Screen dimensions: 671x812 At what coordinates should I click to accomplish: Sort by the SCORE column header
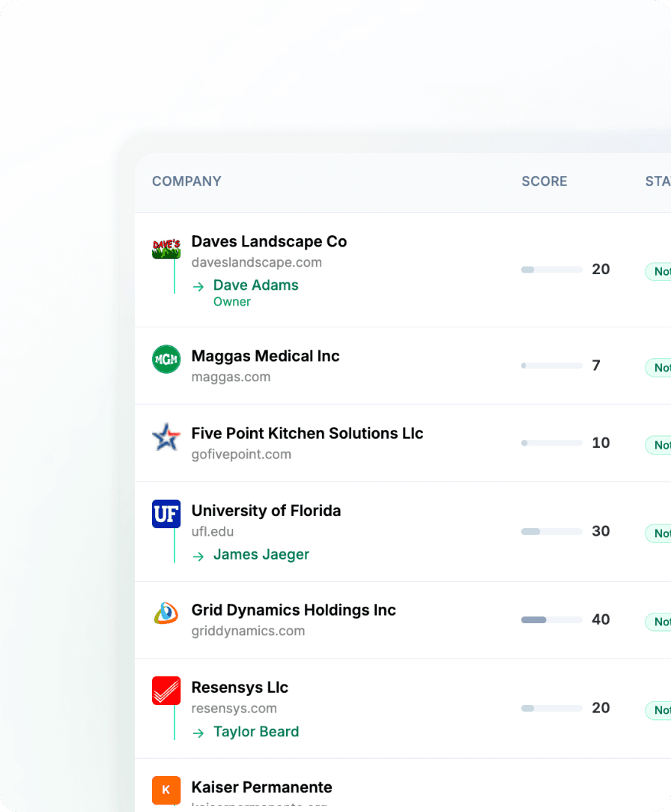(x=544, y=181)
